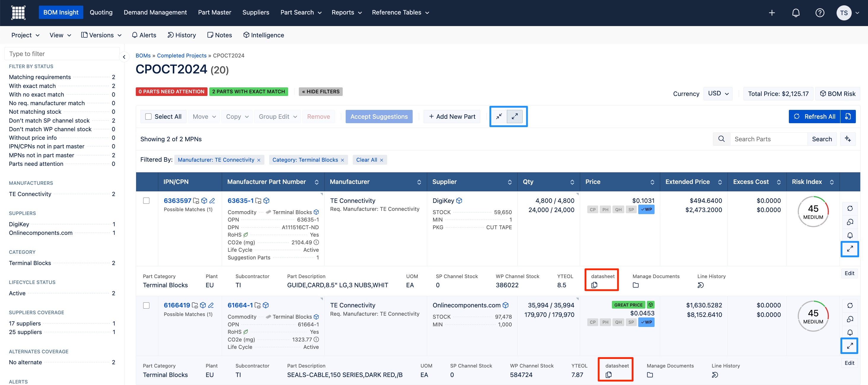868x385 pixels.
Task: Open Line History icon for 63635-1
Action: pyautogui.click(x=701, y=285)
